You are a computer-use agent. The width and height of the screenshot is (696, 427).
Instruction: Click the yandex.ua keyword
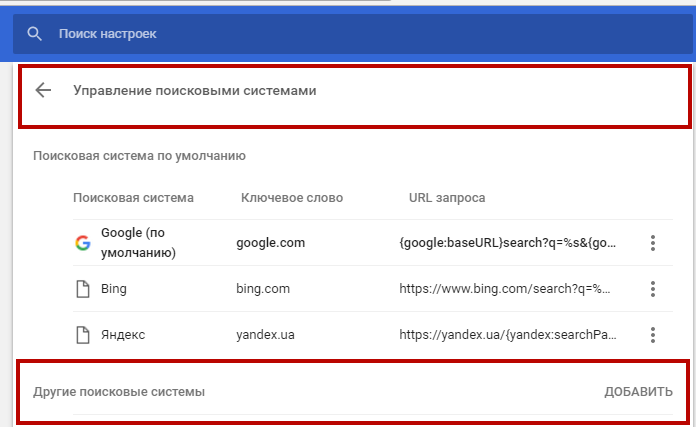(x=265, y=335)
